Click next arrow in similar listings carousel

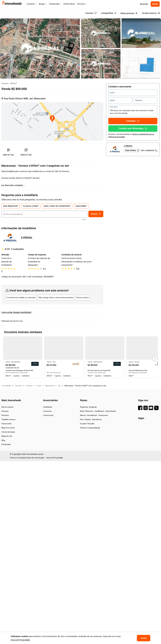(155, 358)
